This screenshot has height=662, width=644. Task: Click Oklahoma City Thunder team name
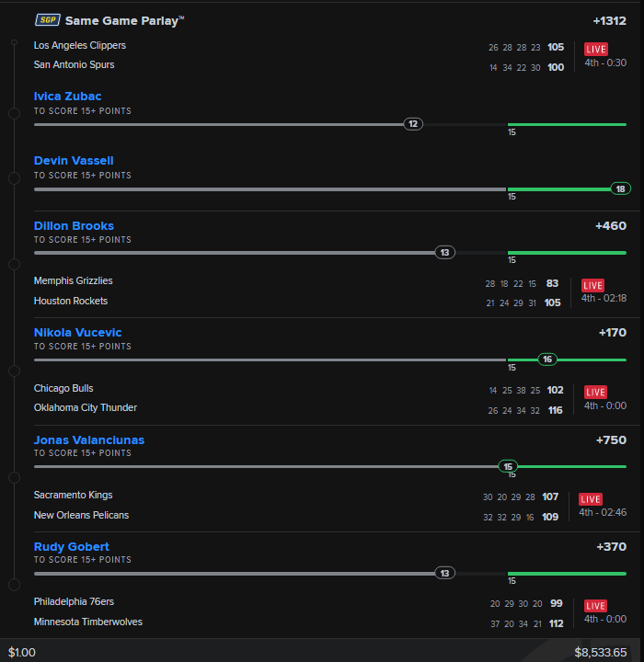pos(86,408)
